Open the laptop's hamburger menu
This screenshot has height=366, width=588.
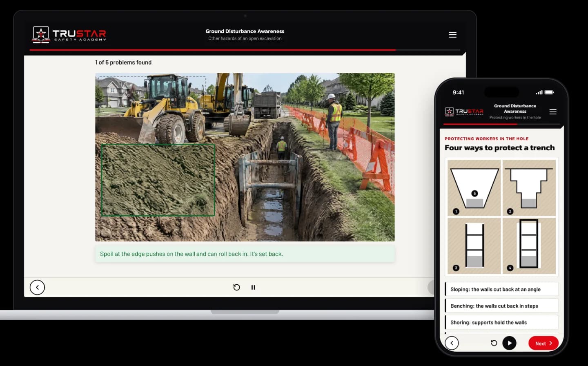pos(452,35)
